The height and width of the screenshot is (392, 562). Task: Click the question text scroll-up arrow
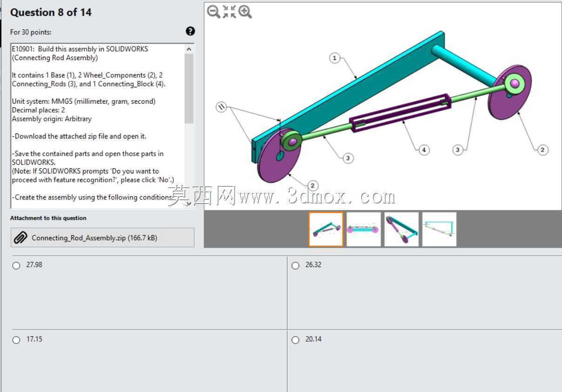click(x=189, y=49)
